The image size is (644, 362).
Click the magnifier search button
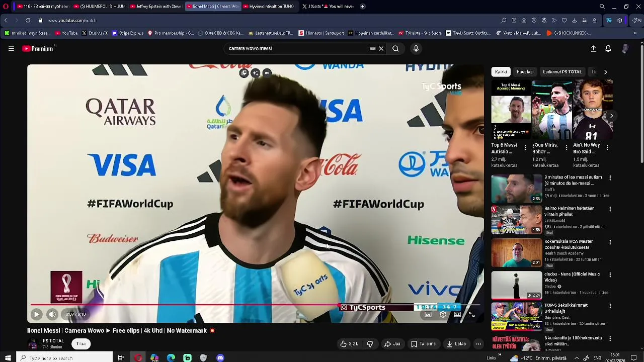tap(395, 49)
